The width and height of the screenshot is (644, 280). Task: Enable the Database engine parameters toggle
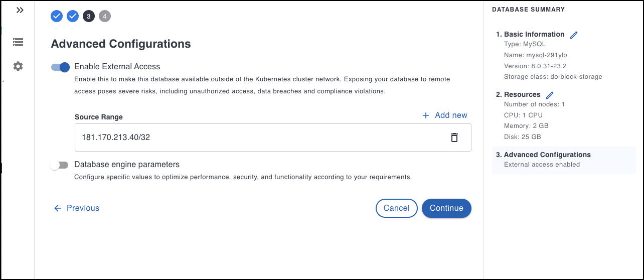[x=59, y=165]
